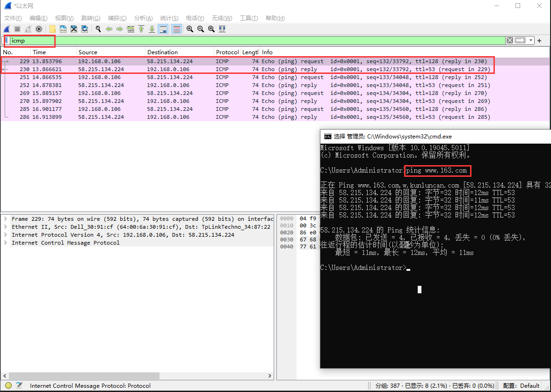
Task: Reload the capture file
Action: tap(85, 29)
